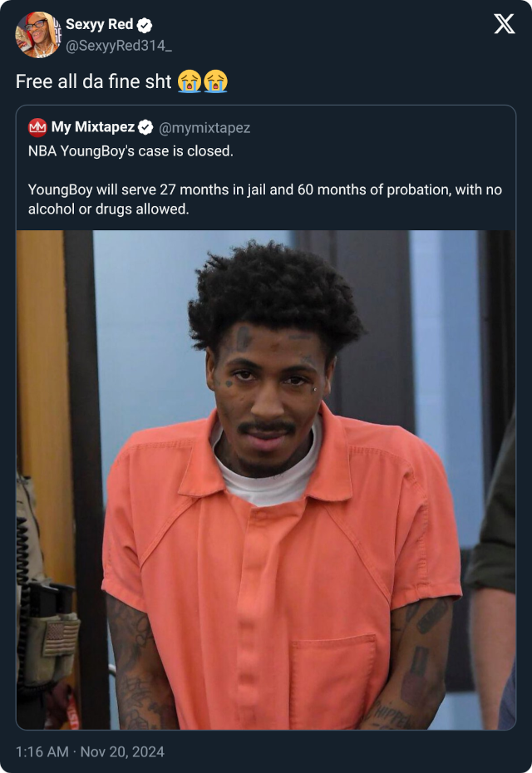Screen dimensions: 532x773
Task: Open Sexyy Red's profile avatar
Action: coord(38,35)
